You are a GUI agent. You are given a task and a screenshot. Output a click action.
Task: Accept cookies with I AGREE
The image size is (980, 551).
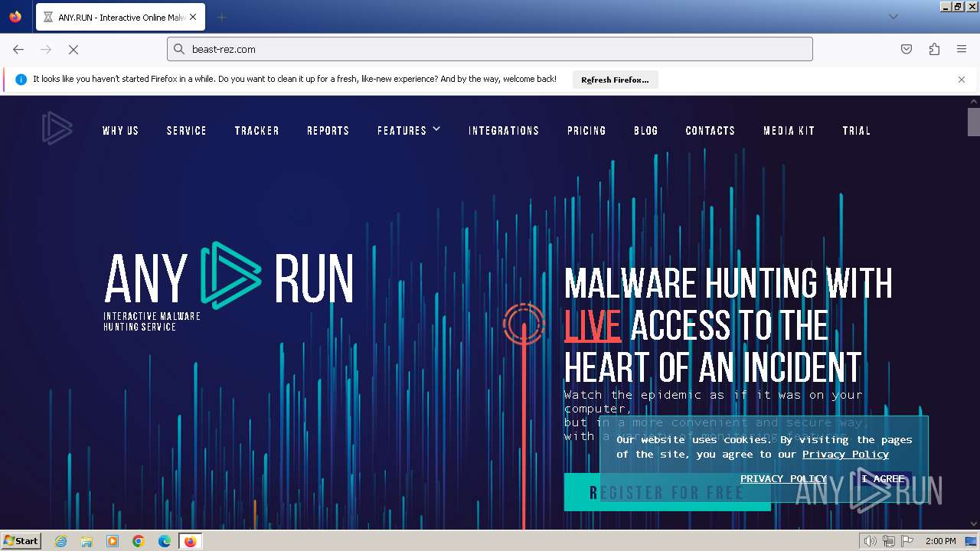(x=883, y=478)
